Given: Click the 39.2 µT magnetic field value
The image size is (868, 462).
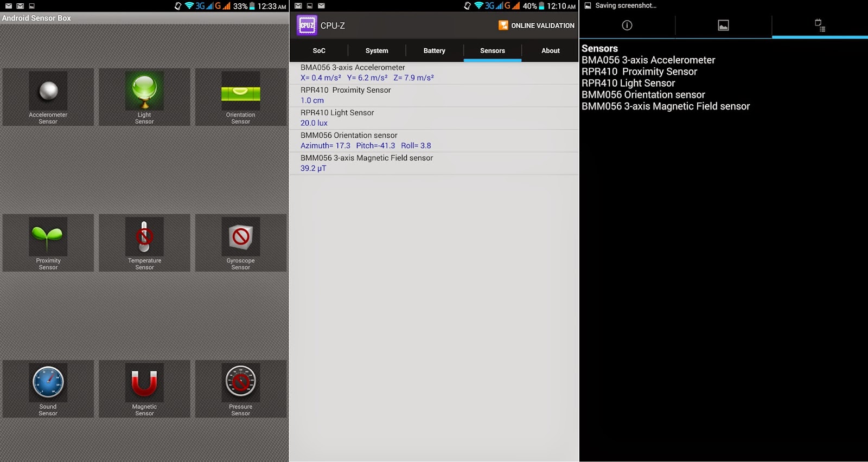Looking at the screenshot, I should pyautogui.click(x=314, y=169).
